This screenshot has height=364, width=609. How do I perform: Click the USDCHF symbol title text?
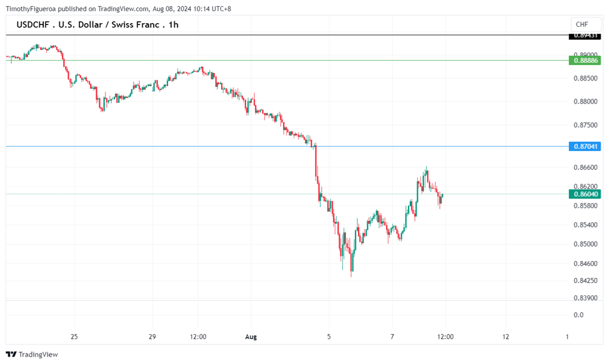35,25
